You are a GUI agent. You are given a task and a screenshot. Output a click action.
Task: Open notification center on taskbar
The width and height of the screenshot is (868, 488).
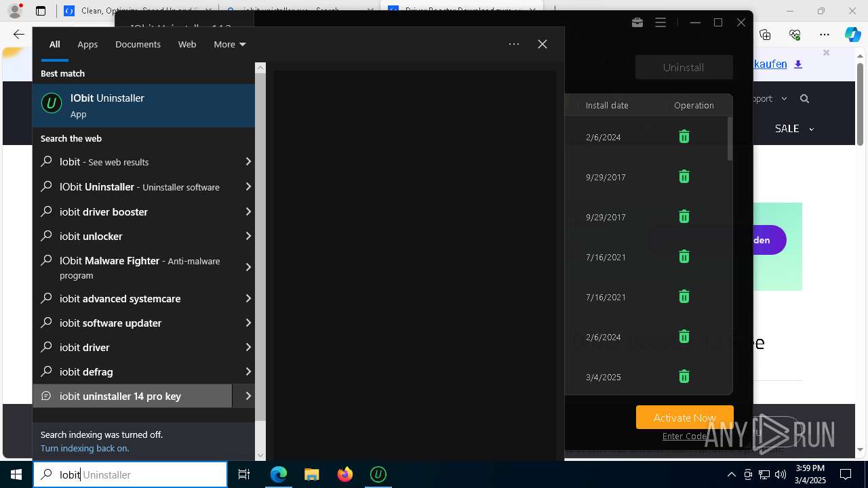846,474
